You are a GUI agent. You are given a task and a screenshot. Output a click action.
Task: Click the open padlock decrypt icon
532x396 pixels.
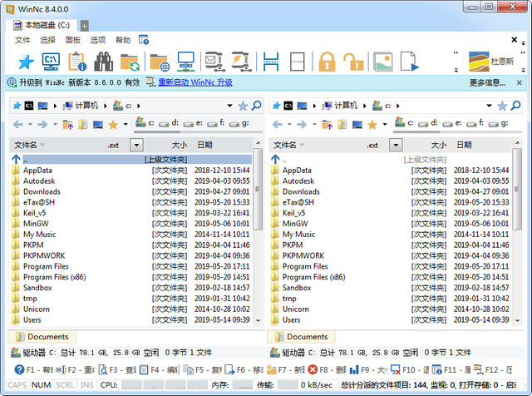click(x=354, y=61)
